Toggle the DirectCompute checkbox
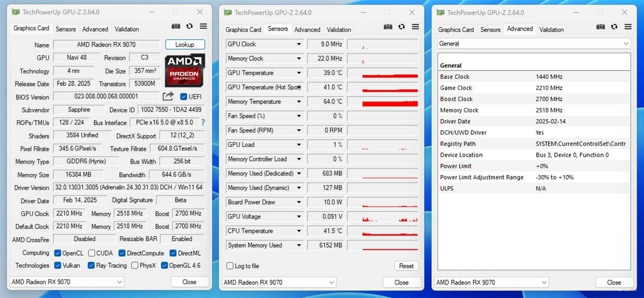Screen dimensions: 644x298 click(x=122, y=253)
